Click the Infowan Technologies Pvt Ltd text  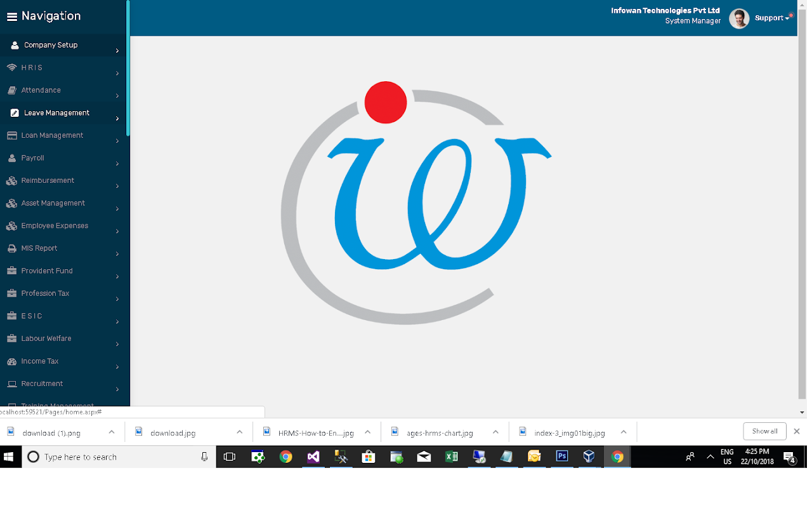point(665,11)
